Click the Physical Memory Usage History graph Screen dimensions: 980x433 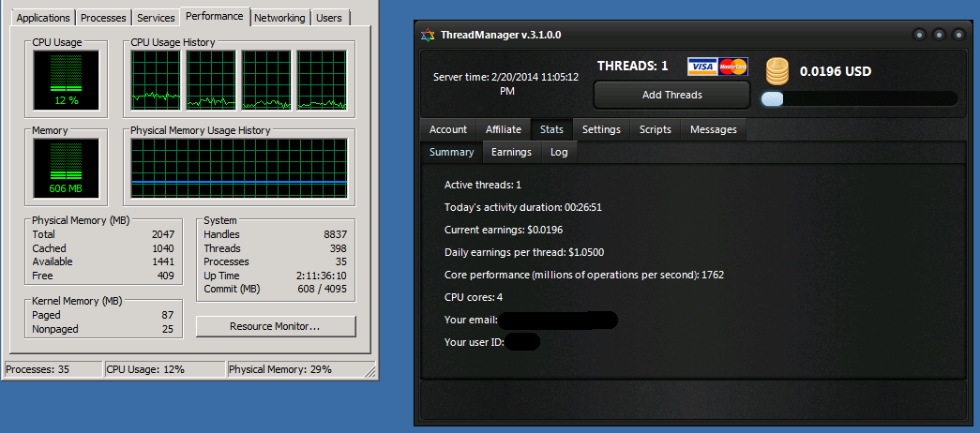tap(239, 170)
